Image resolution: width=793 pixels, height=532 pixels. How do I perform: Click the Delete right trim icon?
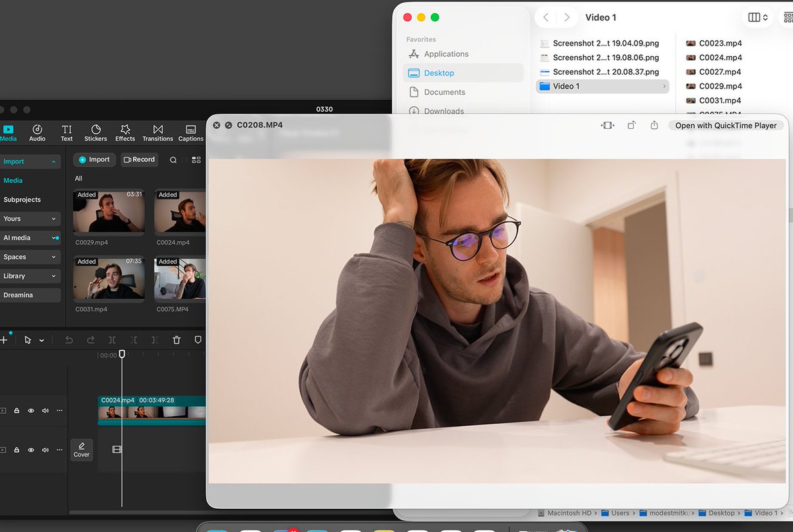pos(155,340)
